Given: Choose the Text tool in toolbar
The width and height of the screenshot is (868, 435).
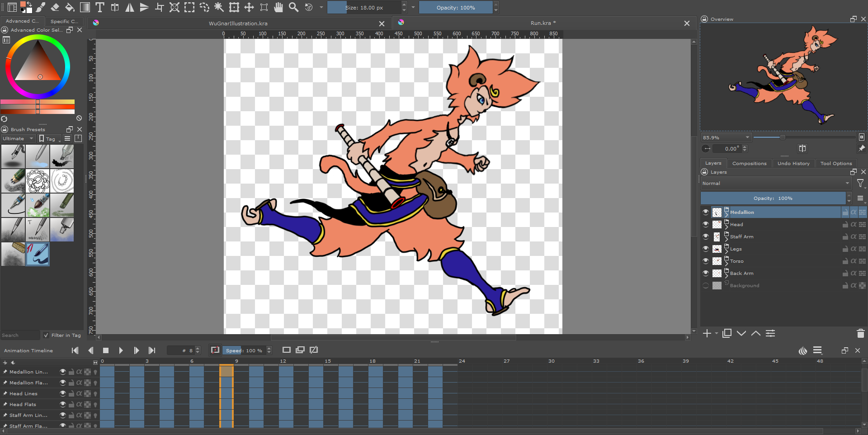Looking at the screenshot, I should [x=100, y=7].
